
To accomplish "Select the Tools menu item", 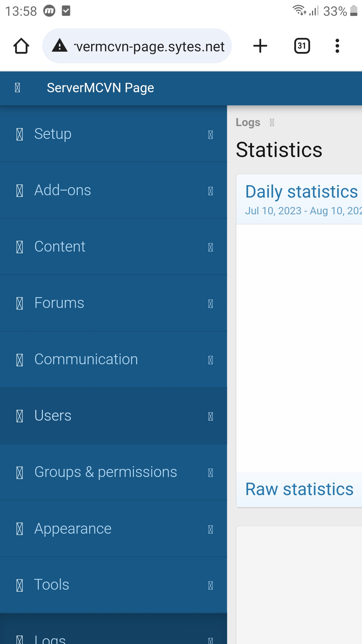I will [52, 585].
